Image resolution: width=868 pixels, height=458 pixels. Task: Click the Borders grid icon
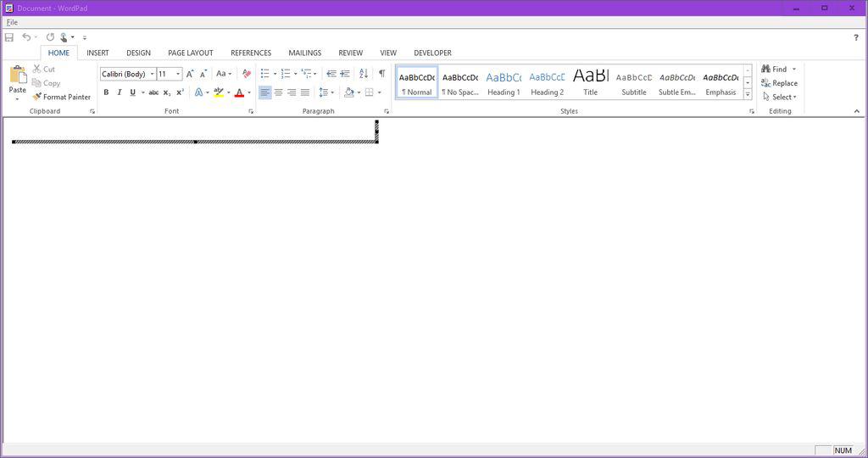point(370,92)
